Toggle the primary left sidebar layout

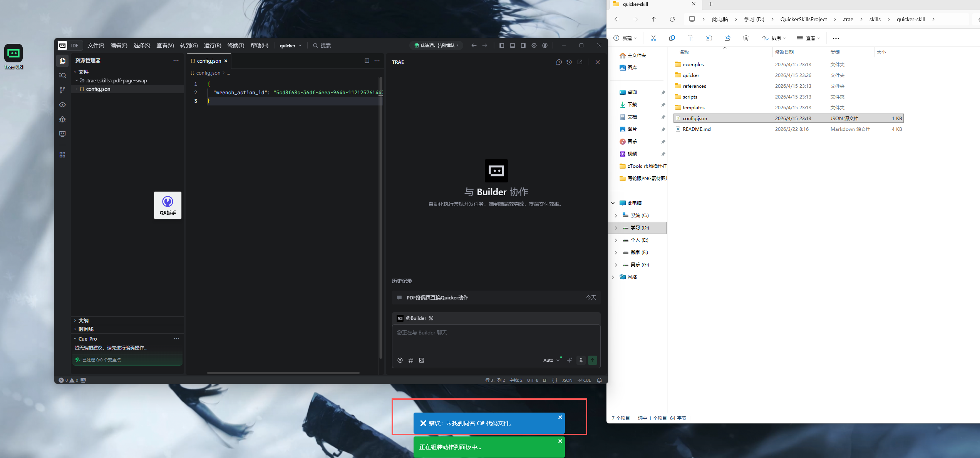(501, 45)
